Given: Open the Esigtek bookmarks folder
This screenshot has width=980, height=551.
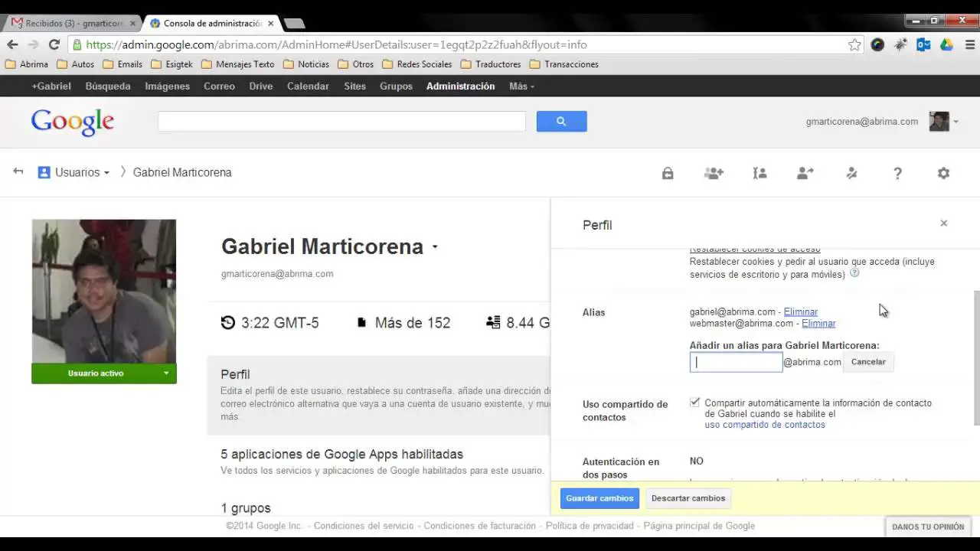Looking at the screenshot, I should (171, 64).
